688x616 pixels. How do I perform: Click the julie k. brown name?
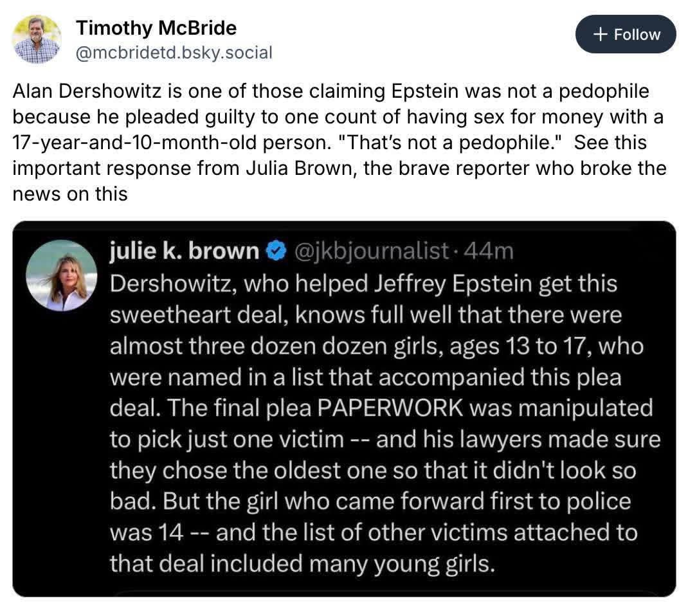pos(184,251)
